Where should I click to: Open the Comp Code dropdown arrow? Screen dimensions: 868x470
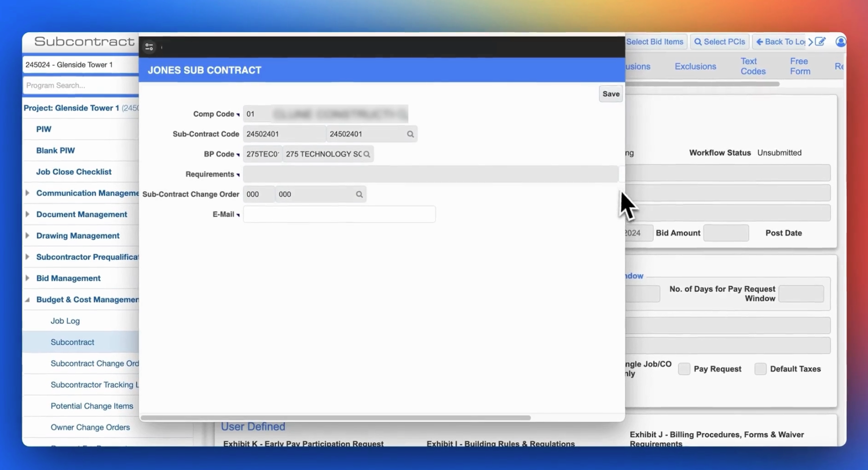tap(238, 115)
